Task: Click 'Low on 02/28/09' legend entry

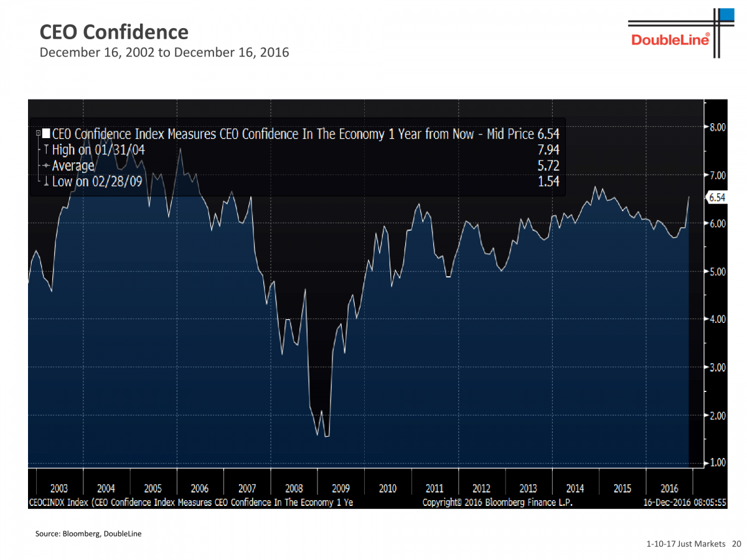Action: (x=98, y=182)
